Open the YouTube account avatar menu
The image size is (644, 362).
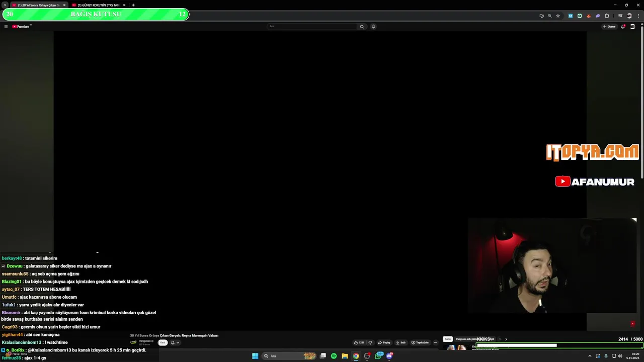pos(633,27)
